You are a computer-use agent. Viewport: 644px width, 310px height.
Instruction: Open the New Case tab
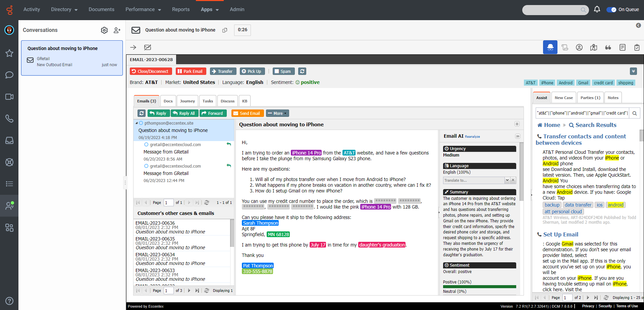(563, 98)
